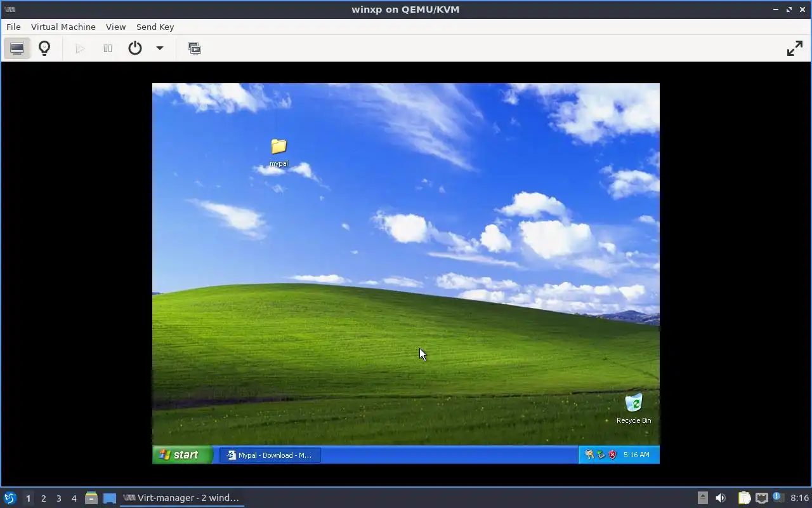Open the notification alert tray icon
This screenshot has width=812, height=508.
pos(778,498)
